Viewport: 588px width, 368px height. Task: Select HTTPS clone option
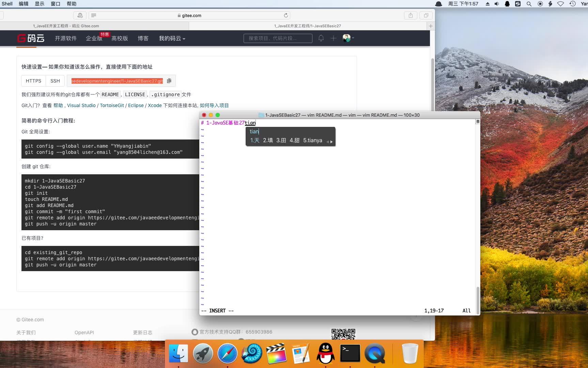click(x=33, y=81)
